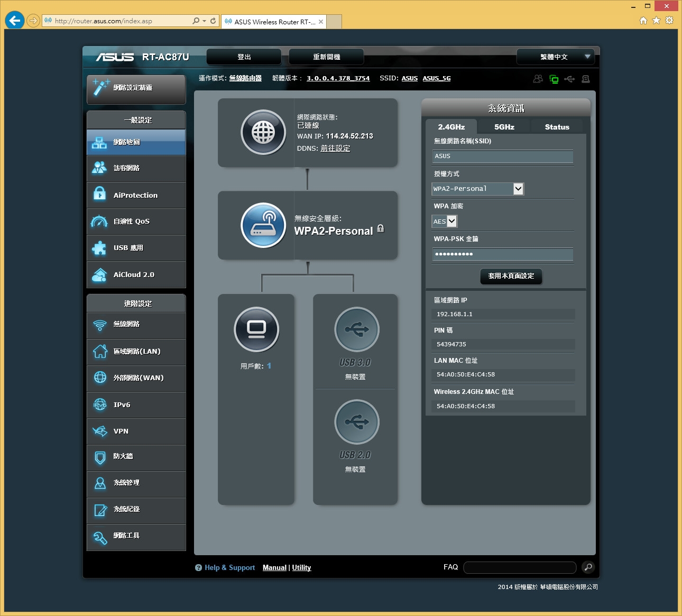Open the Utility link
Viewport: 682px width, 616px height.
[x=301, y=567]
